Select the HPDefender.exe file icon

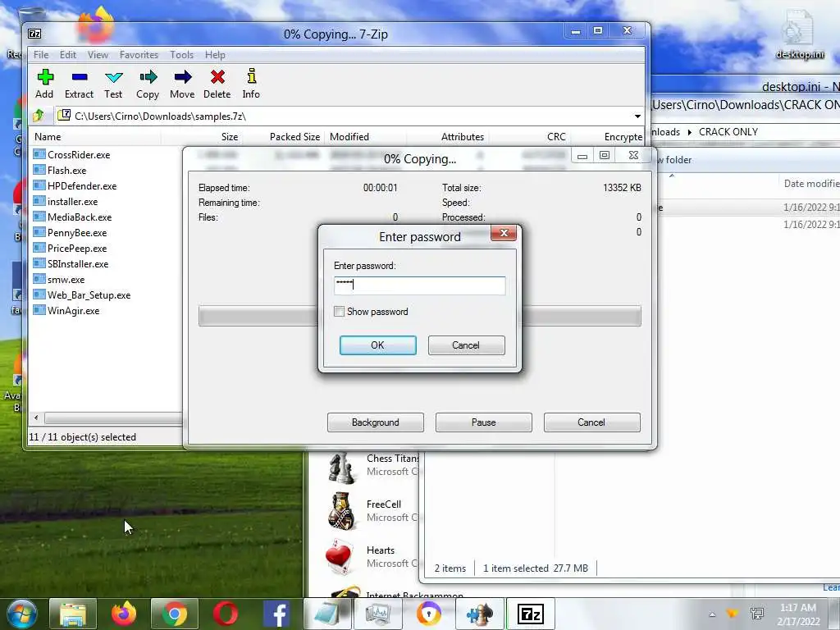coord(39,185)
